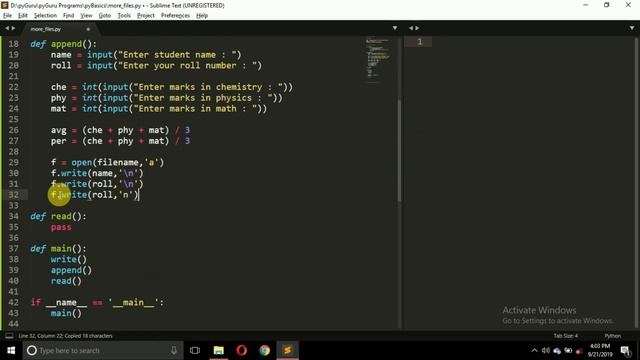Open the View menu
The image size is (640, 360).
click(x=86, y=16)
